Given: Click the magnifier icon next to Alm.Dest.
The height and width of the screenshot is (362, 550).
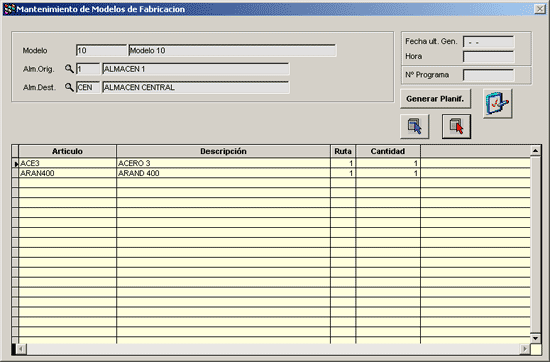Looking at the screenshot, I should 69,87.
